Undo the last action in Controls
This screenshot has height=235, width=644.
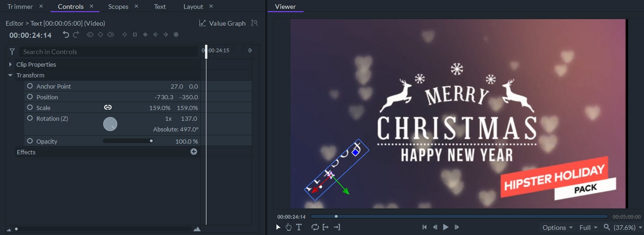66,35
